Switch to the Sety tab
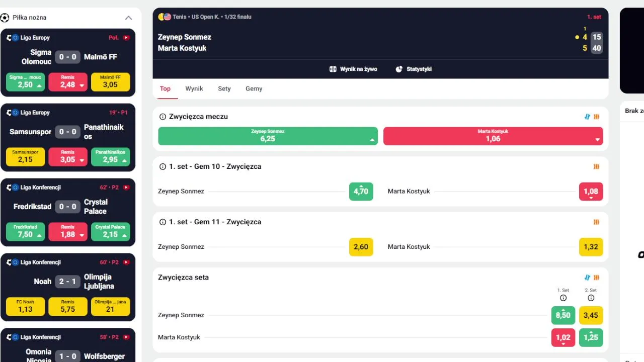 pyautogui.click(x=224, y=88)
